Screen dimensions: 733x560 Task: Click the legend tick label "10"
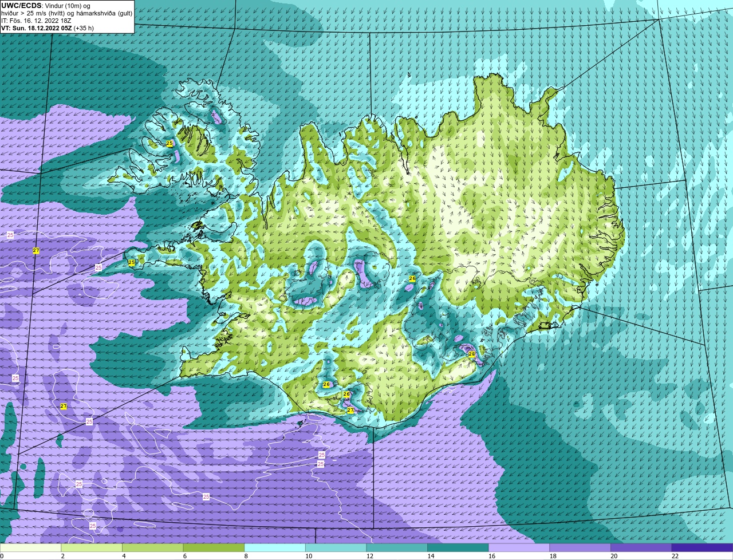(309, 556)
